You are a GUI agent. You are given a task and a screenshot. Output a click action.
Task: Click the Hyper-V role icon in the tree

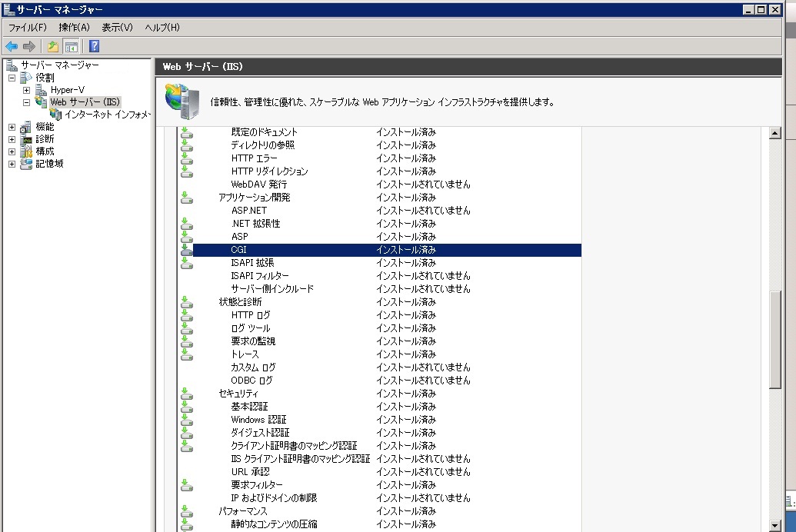point(41,90)
